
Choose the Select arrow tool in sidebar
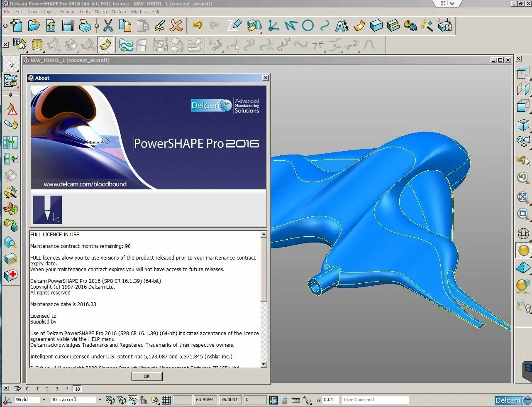click(x=11, y=64)
